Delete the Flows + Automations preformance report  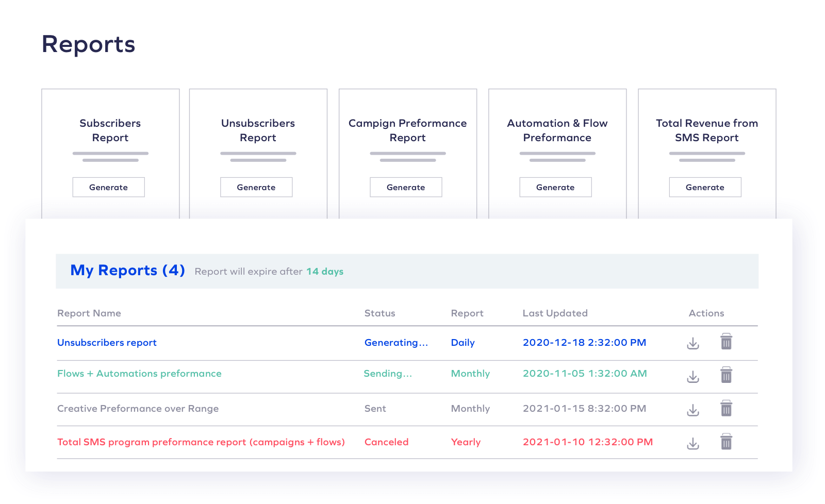click(x=727, y=376)
